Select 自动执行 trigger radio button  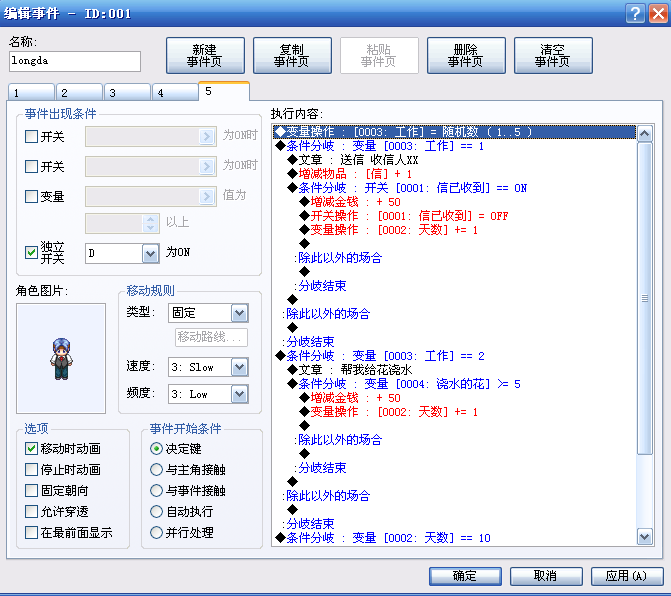(156, 511)
